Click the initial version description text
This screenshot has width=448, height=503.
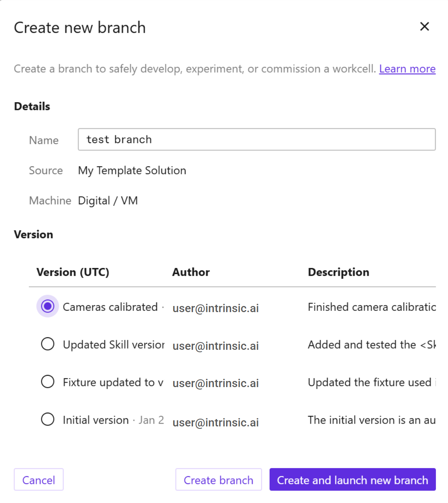371,420
